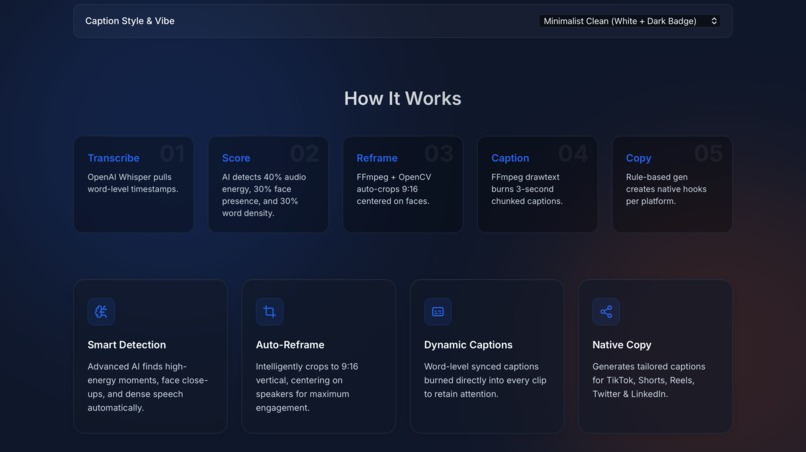Click 'Advanced AI finds high-energy moments' description
Image resolution: width=806 pixels, height=452 pixels.
(148, 387)
